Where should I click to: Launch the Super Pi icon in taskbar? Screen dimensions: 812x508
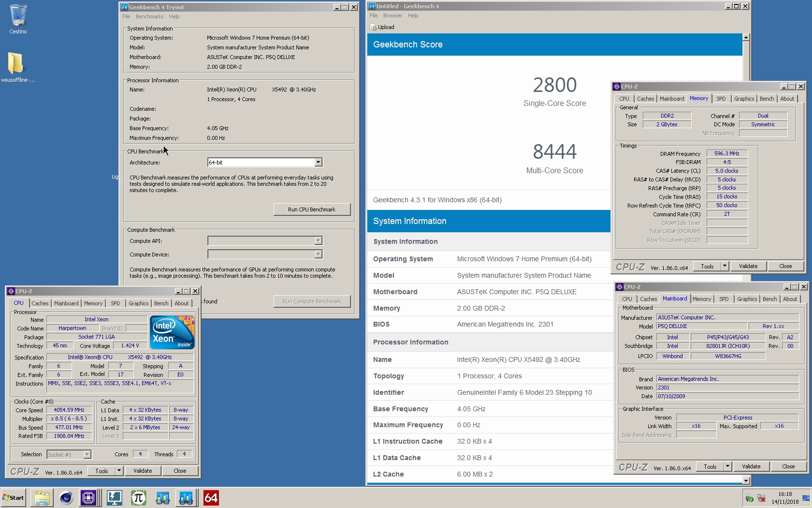[x=138, y=498]
